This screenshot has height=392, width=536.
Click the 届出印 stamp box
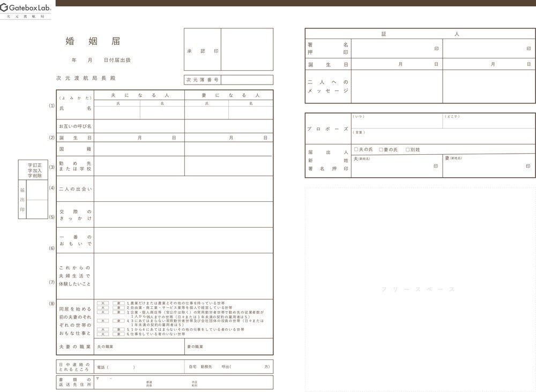tap(37, 199)
